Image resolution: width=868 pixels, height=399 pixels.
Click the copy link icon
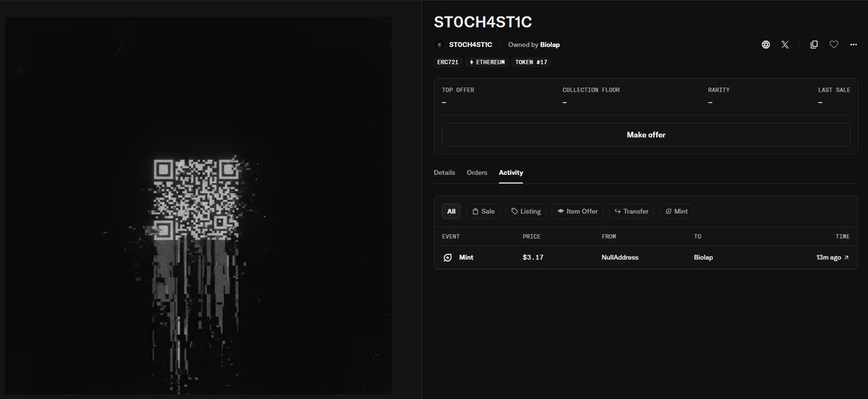point(814,45)
